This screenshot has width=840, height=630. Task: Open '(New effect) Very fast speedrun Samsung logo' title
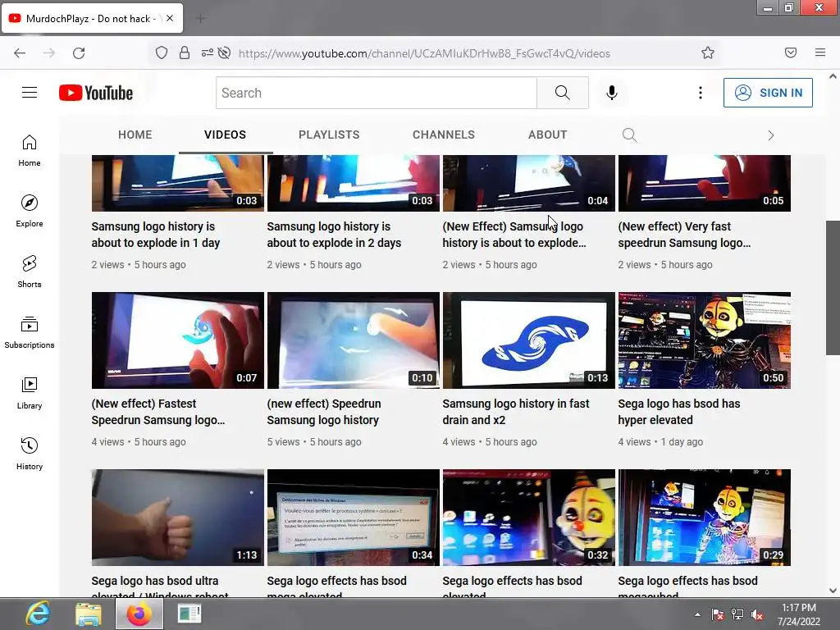coord(684,235)
